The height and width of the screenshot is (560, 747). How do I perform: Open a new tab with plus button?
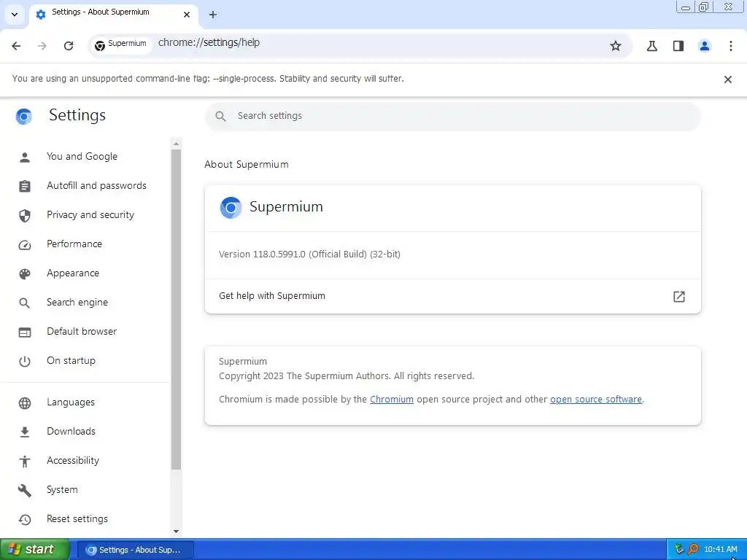point(213,15)
